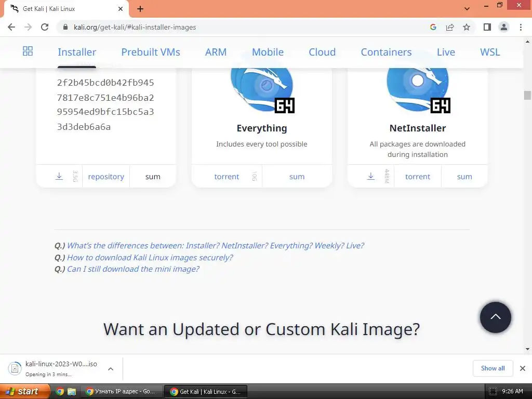The image size is (532, 399).
Task: Open Can I still download mini image
Action: click(133, 269)
